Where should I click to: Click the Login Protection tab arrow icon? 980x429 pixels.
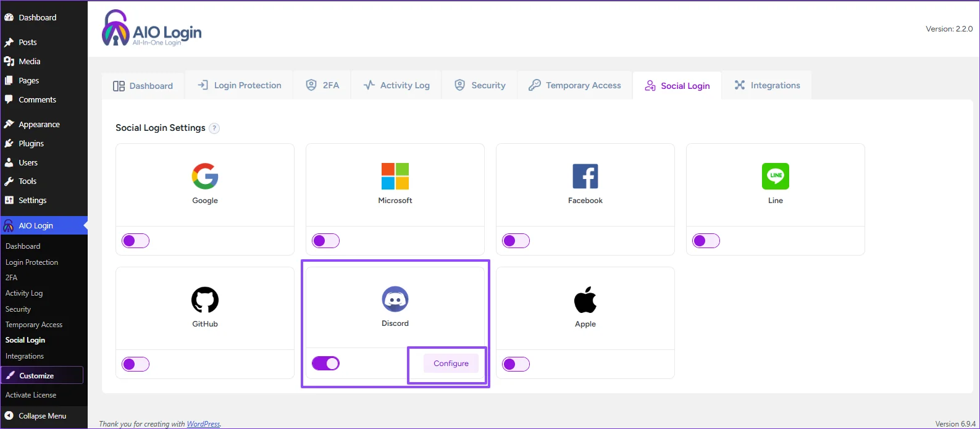tap(203, 85)
